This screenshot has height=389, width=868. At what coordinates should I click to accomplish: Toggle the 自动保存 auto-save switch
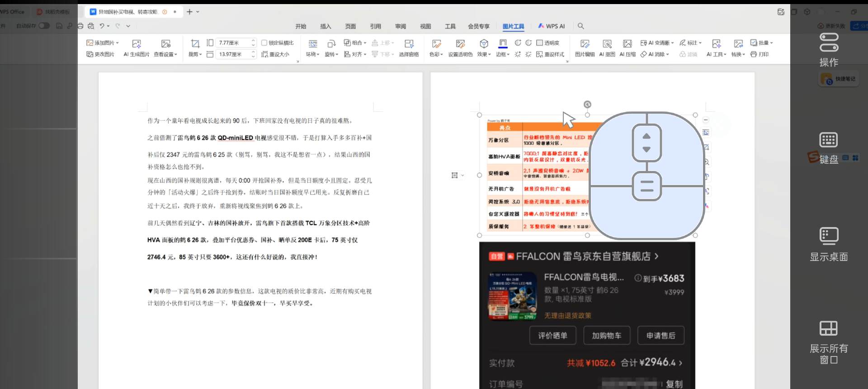[x=44, y=26]
